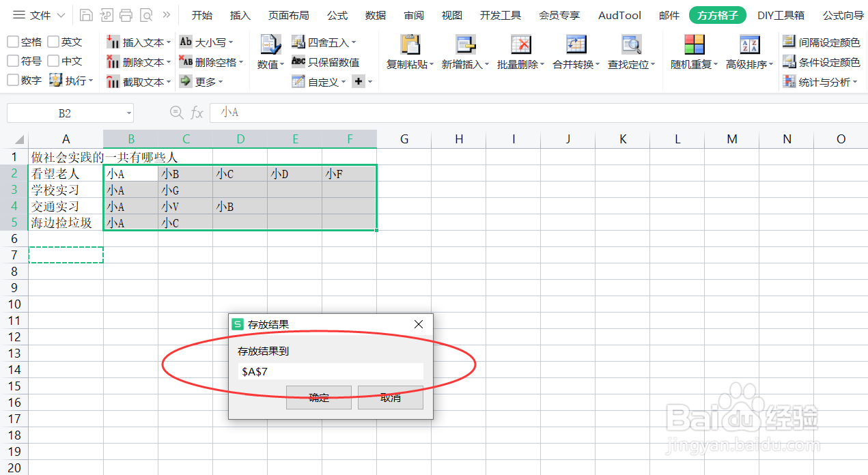
Task: Click the zoom magnifier icon beside formula bar
Action: pyautogui.click(x=176, y=113)
